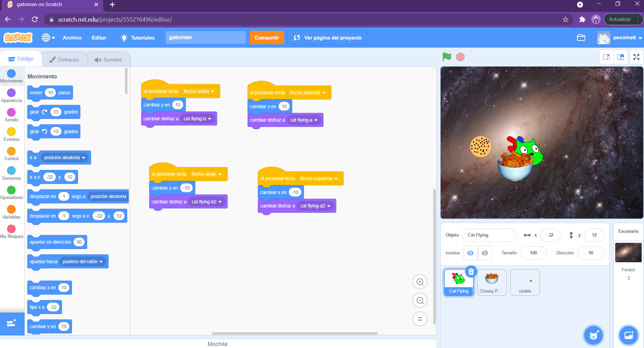This screenshot has width=644, height=348.
Task: Switch to small stage layout
Action: (606, 57)
